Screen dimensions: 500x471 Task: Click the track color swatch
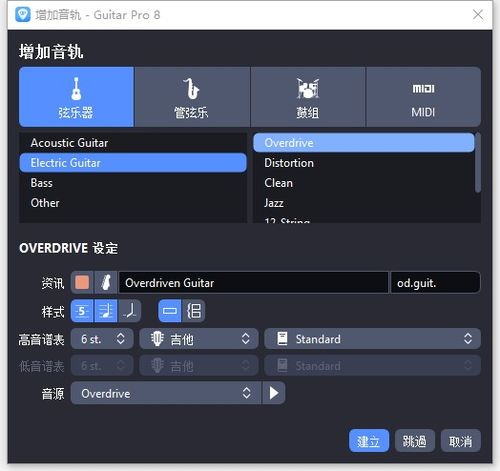(82, 283)
